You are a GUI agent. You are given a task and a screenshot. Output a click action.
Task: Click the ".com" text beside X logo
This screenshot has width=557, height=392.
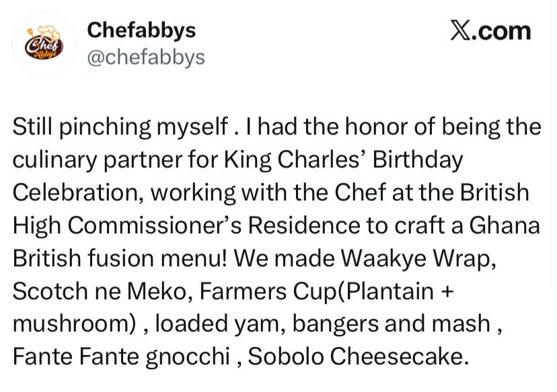point(502,32)
